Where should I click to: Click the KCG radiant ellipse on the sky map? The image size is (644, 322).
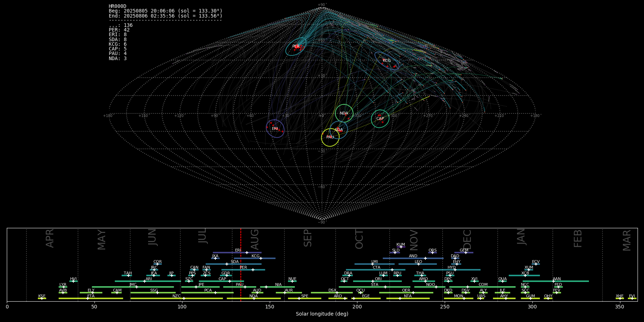point(387,60)
